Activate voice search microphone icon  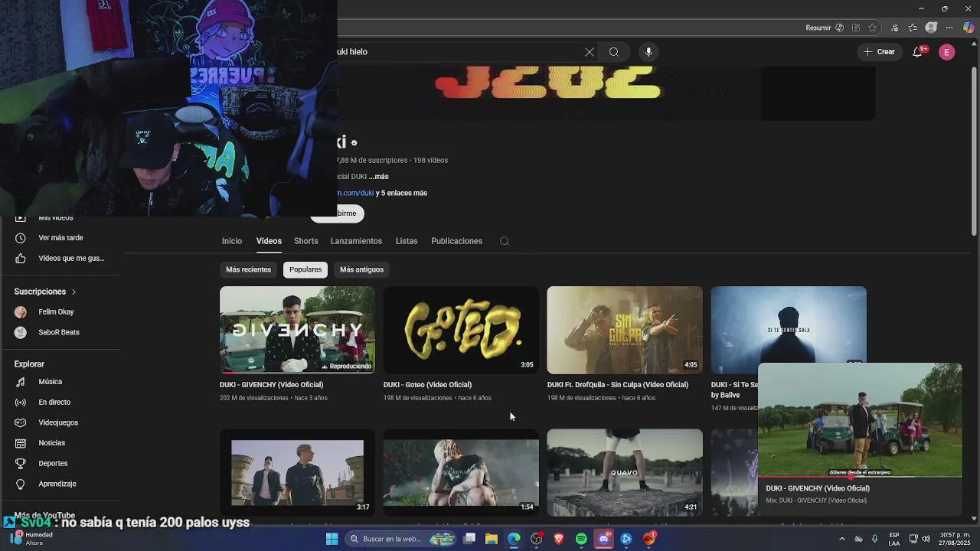click(x=648, y=52)
